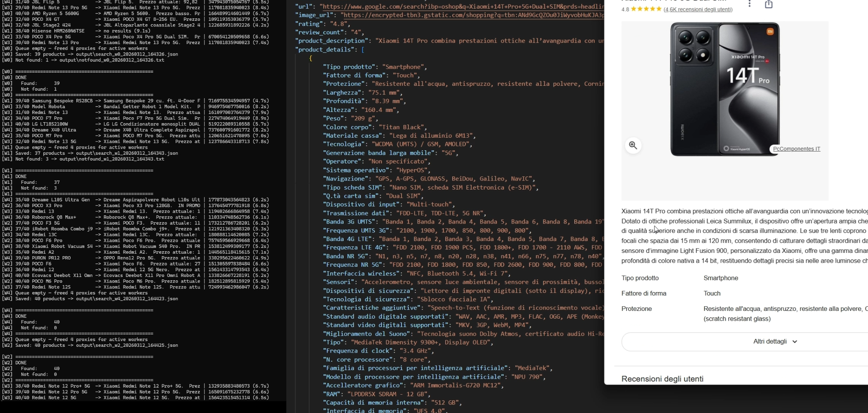Screen dimensions: 868x413
Task: Click the product_details opening square bracket
Action: click(363, 49)
